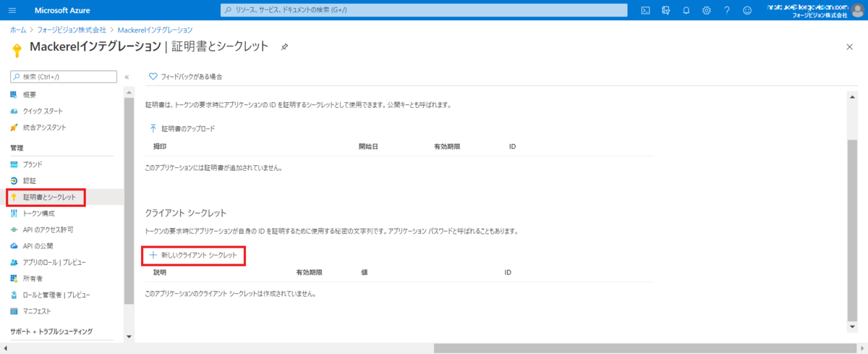The height and width of the screenshot is (354, 868).
Task: Open the feedback smiley icon
Action: click(747, 10)
